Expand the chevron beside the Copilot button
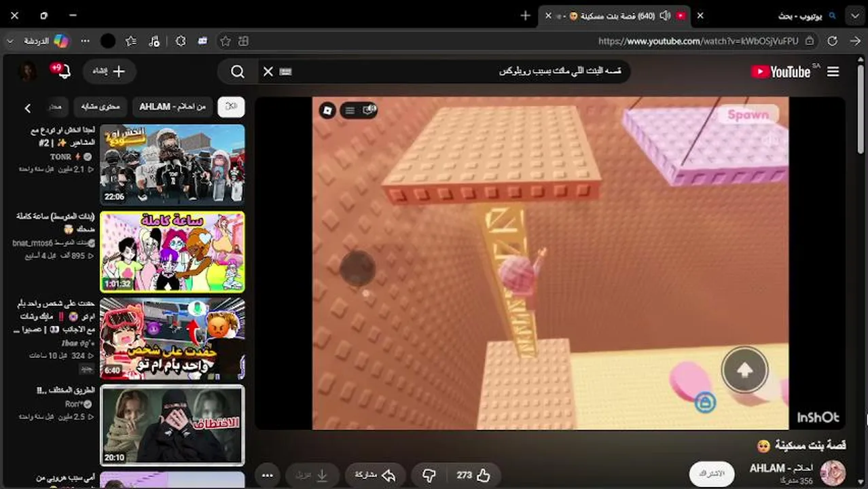 [x=10, y=41]
